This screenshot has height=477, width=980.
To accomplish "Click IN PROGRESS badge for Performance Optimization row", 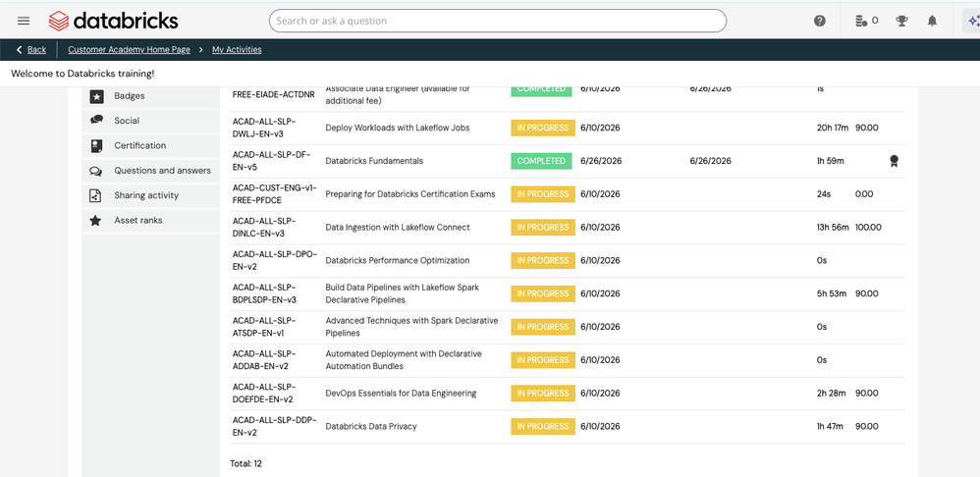I will [x=543, y=260].
